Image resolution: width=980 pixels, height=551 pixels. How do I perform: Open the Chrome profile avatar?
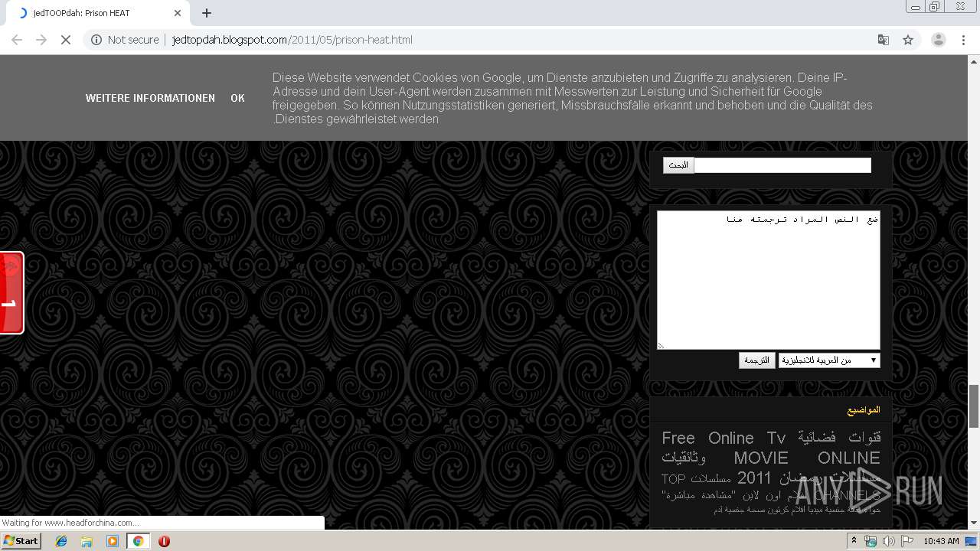(939, 40)
